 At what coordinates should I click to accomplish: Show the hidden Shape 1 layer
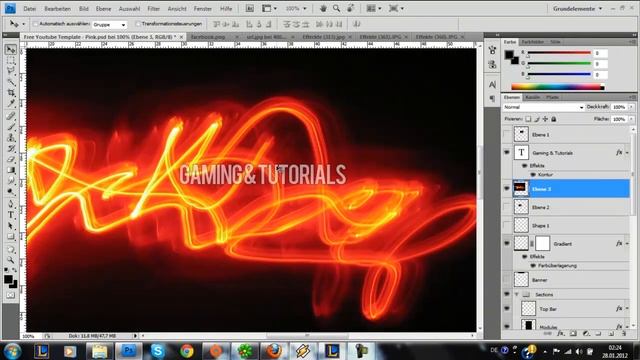click(507, 225)
